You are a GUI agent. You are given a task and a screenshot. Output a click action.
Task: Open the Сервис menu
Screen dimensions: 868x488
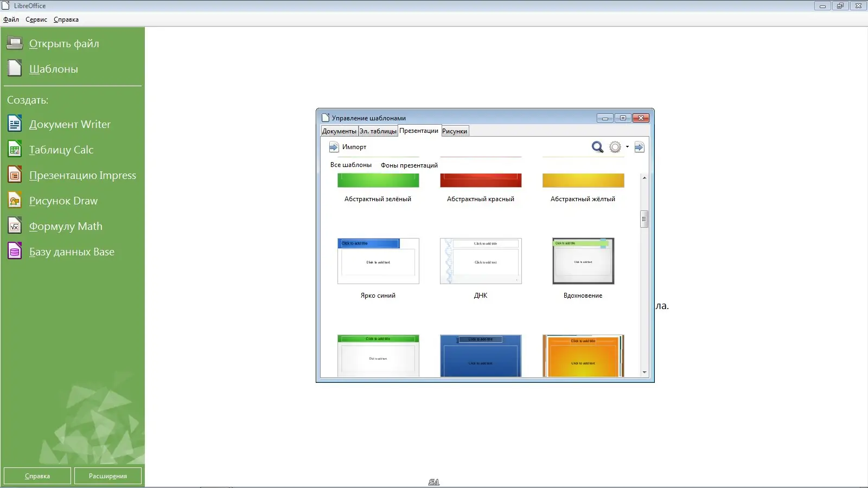tap(36, 20)
